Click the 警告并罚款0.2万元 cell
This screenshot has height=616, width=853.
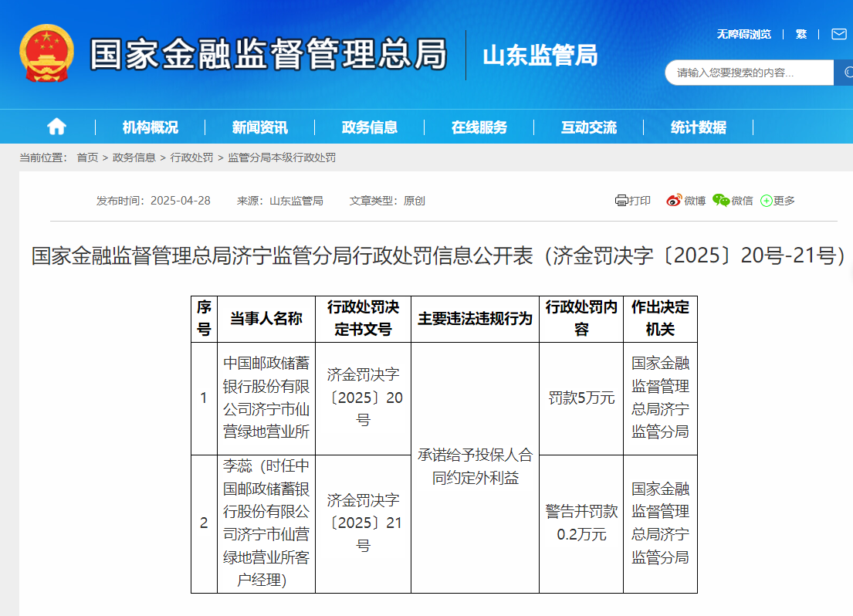click(581, 523)
